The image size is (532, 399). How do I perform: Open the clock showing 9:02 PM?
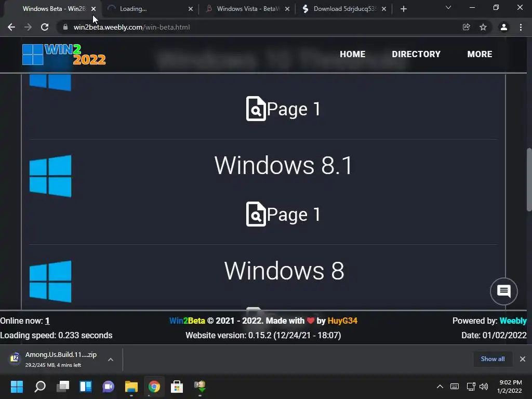tap(510, 387)
